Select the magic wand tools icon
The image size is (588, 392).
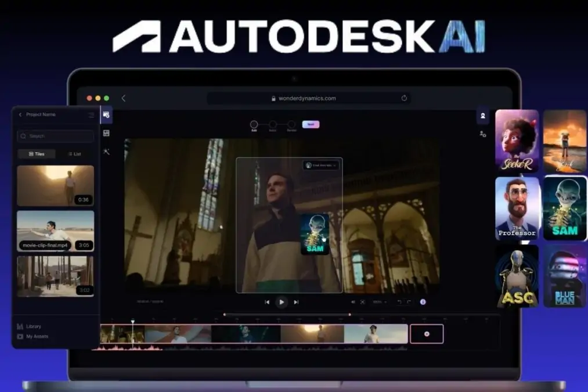[106, 152]
